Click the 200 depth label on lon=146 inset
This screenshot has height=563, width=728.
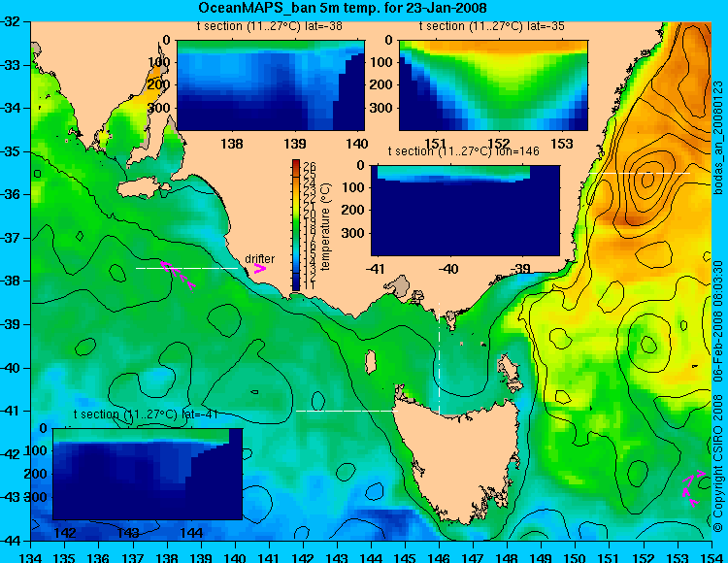353,210
